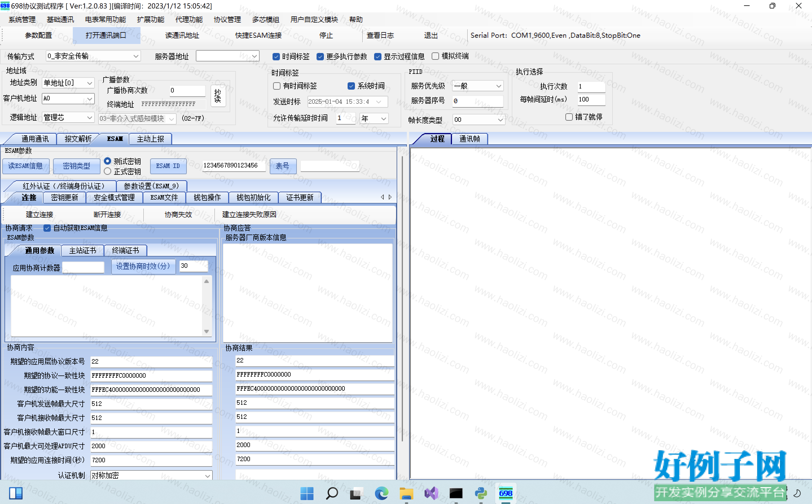
Task: Toggle 系统时间 checkbox
Action: pos(351,86)
